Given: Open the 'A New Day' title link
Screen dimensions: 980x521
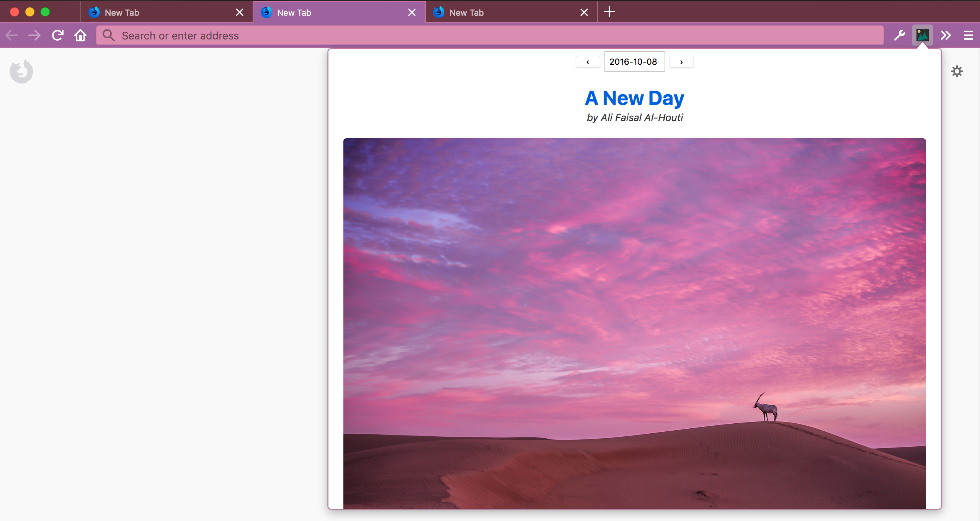Looking at the screenshot, I should pyautogui.click(x=634, y=98).
